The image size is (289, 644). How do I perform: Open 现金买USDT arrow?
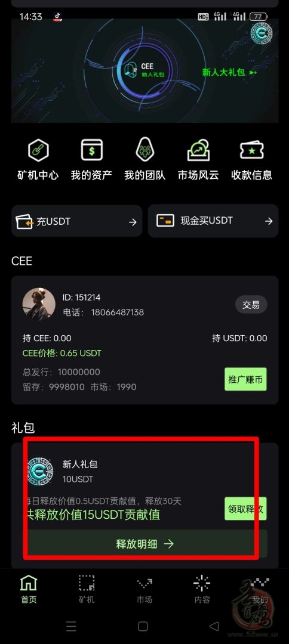(269, 221)
